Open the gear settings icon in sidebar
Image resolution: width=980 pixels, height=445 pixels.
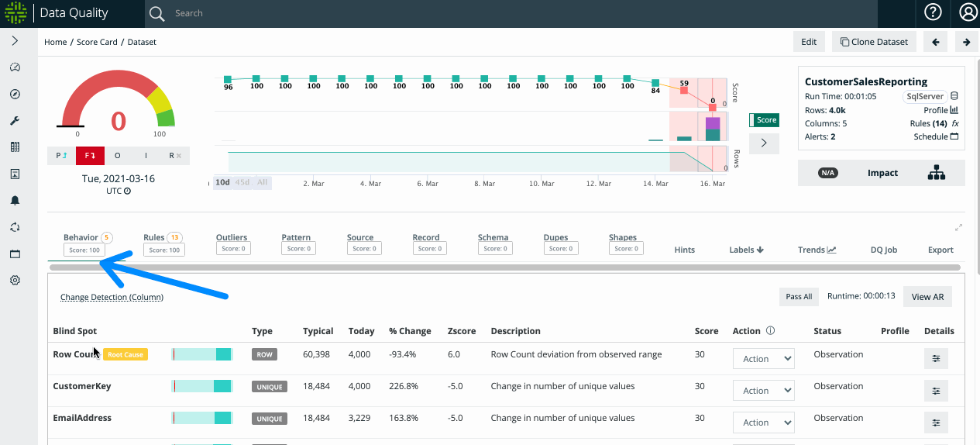(15, 281)
